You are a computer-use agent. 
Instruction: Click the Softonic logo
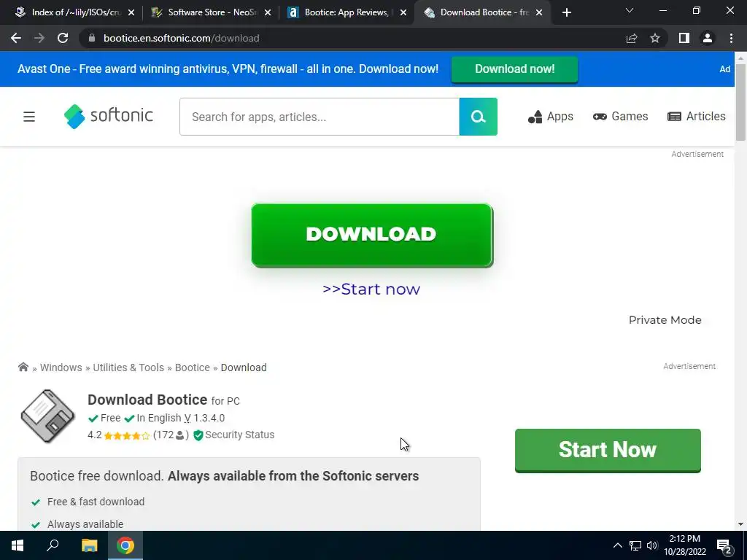109,116
